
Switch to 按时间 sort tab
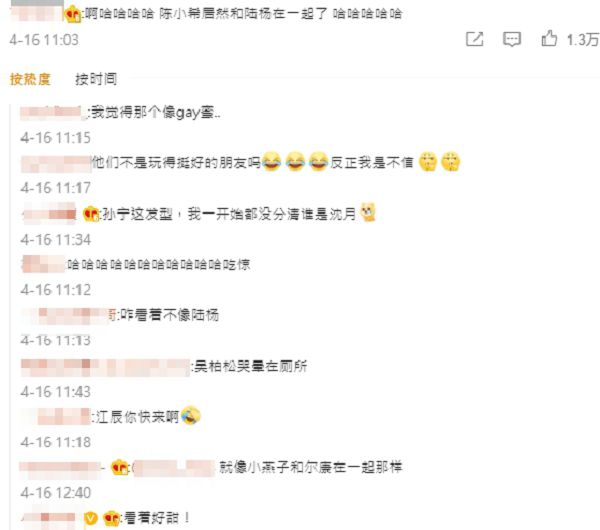[x=96, y=79]
